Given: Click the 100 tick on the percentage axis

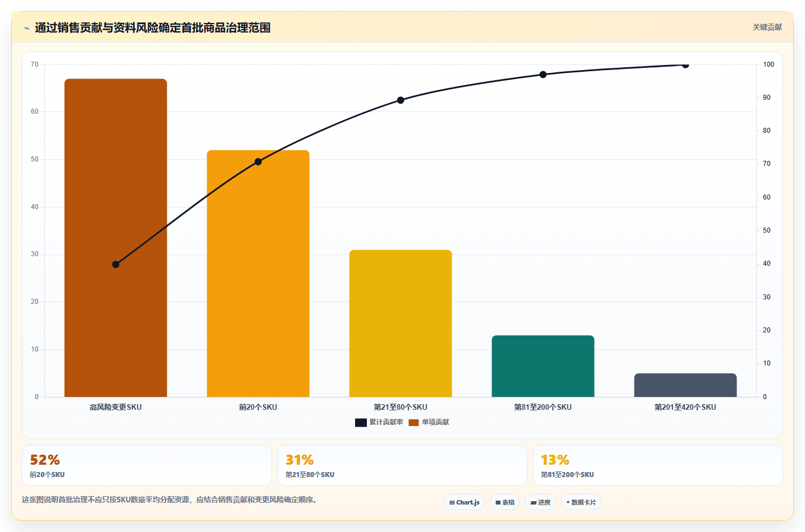Looking at the screenshot, I should [769, 64].
